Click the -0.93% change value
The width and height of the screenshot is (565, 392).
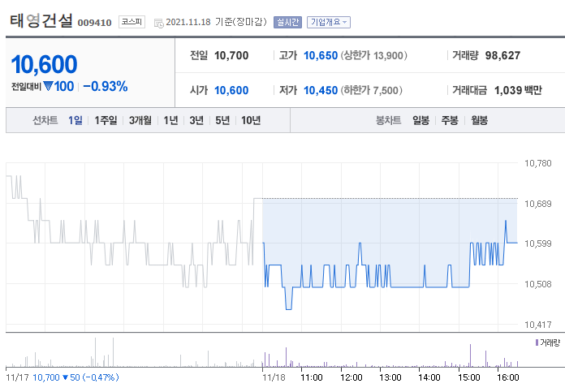[x=106, y=87]
